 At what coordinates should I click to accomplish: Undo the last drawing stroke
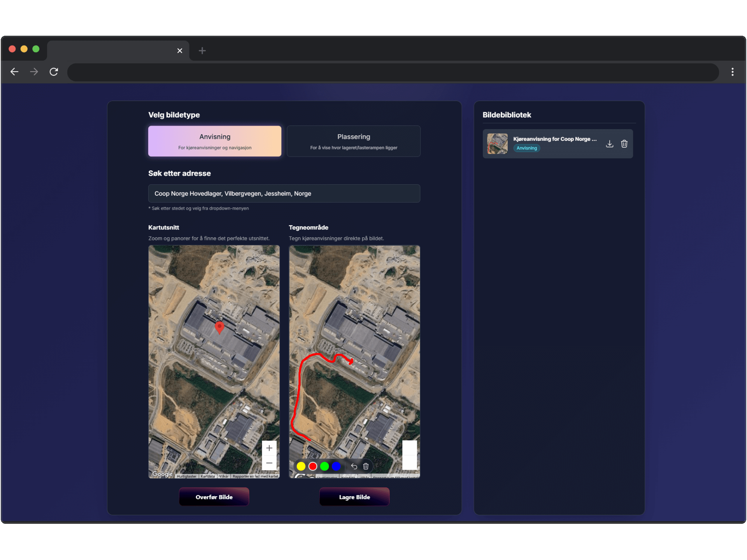click(x=354, y=466)
